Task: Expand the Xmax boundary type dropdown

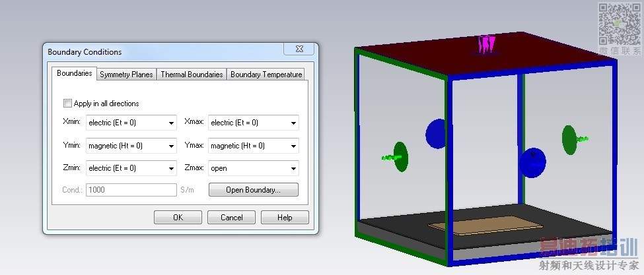Action: (x=254, y=123)
